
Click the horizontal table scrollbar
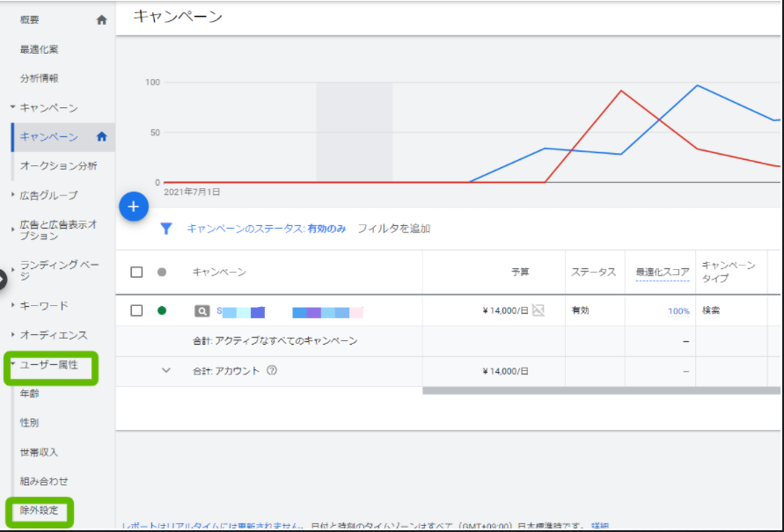click(602, 390)
